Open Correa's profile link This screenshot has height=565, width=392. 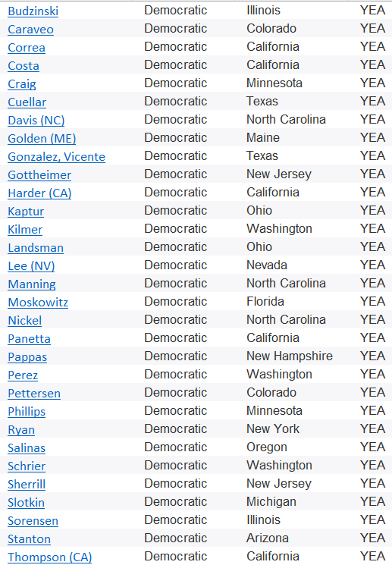[x=27, y=48]
